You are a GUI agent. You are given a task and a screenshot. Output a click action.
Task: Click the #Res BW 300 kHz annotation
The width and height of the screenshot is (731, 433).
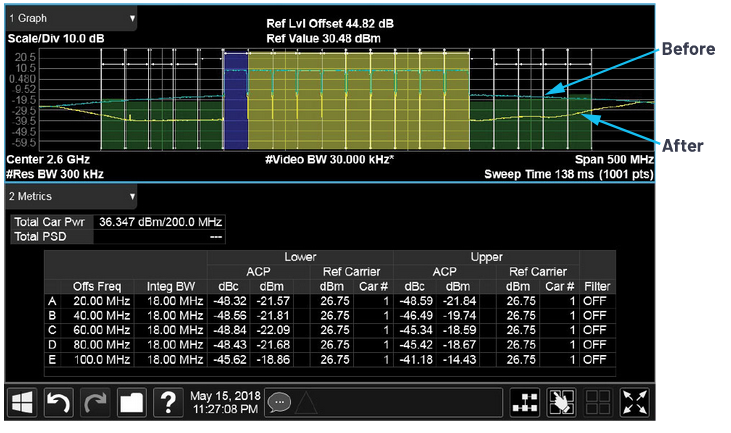(x=55, y=174)
